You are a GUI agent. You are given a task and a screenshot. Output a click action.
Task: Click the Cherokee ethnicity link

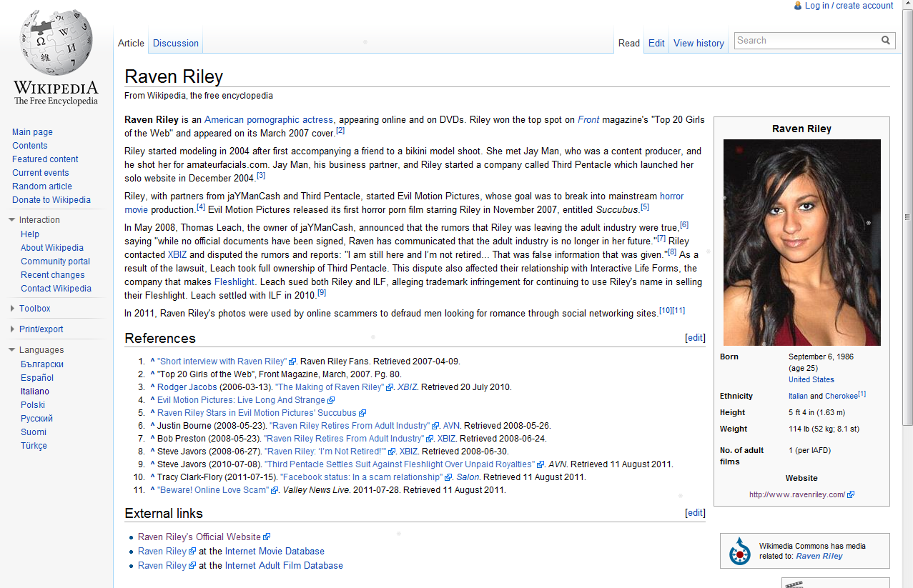click(x=842, y=396)
